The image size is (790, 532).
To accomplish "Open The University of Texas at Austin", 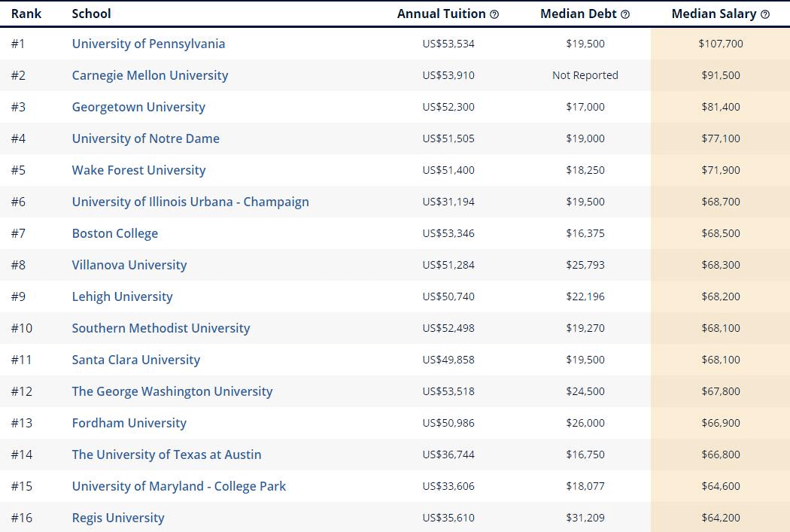I will point(167,454).
